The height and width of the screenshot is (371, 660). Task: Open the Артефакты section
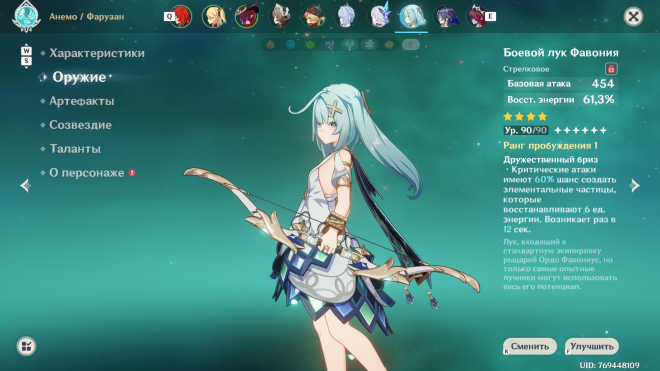82,101
